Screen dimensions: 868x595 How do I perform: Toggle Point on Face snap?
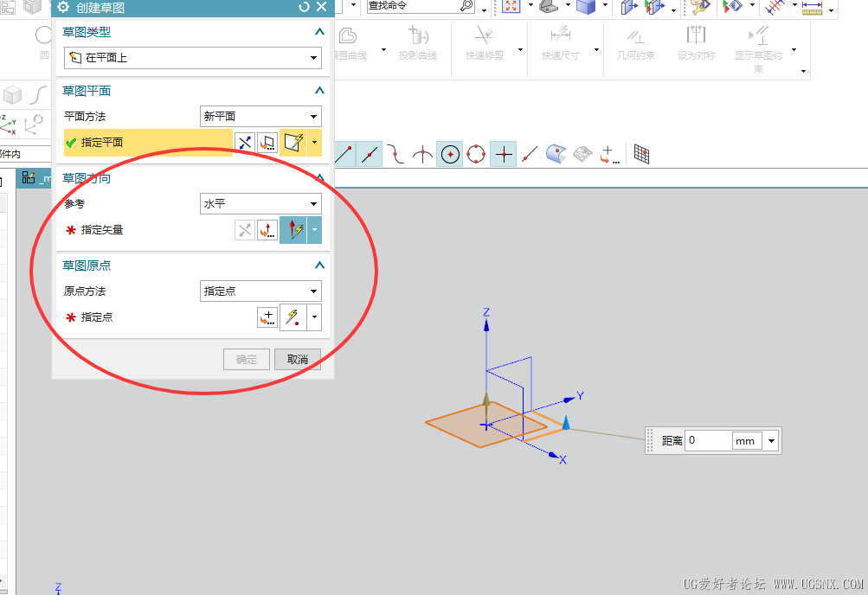(556, 154)
